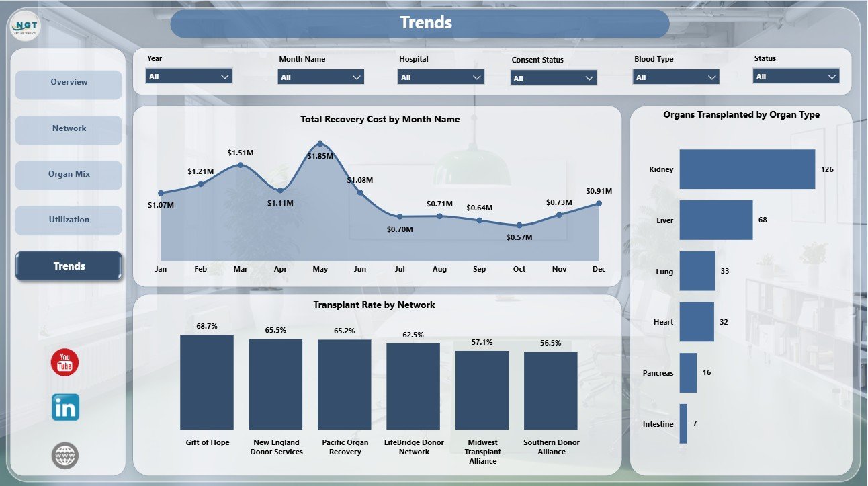Image resolution: width=868 pixels, height=486 pixels.
Task: Click the Intestine axis label
Action: coord(657,424)
